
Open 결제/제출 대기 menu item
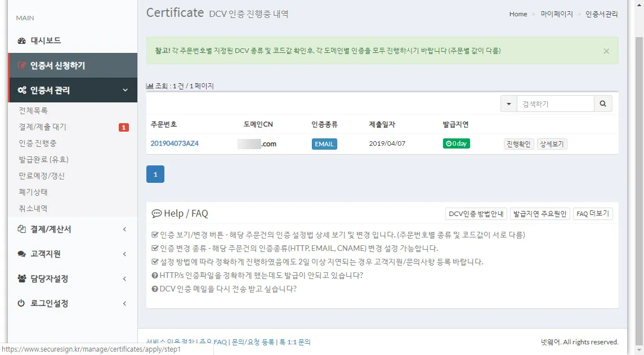pos(43,127)
